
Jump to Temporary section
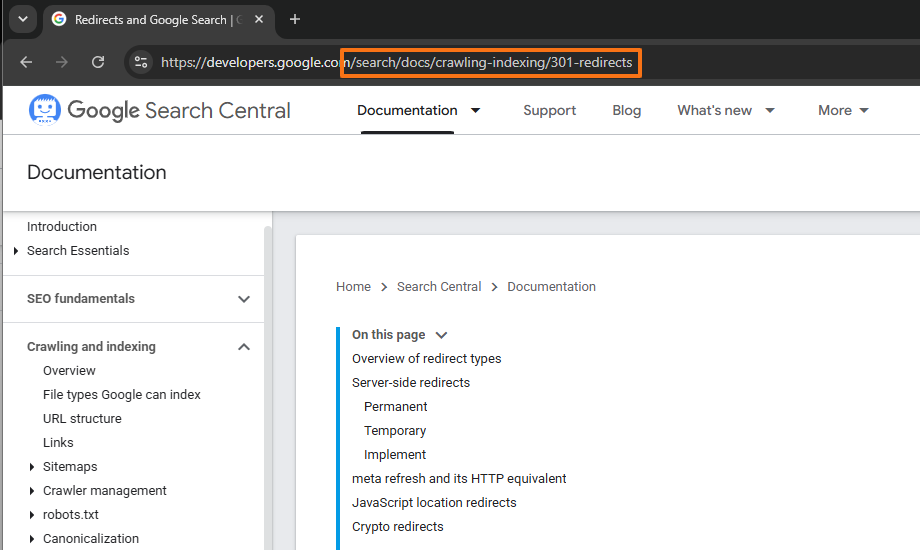pos(395,431)
